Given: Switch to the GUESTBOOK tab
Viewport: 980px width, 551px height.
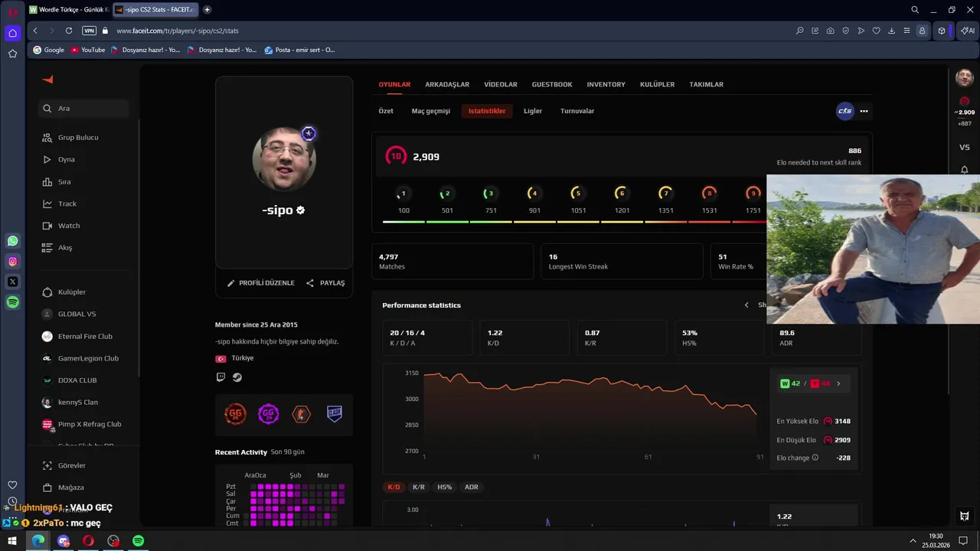Looking at the screenshot, I should pos(552,84).
